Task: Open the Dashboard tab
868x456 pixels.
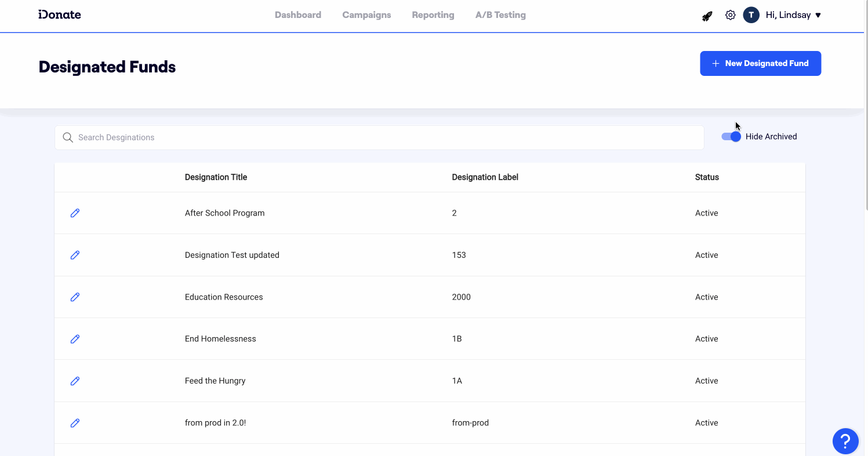Action: coord(297,15)
